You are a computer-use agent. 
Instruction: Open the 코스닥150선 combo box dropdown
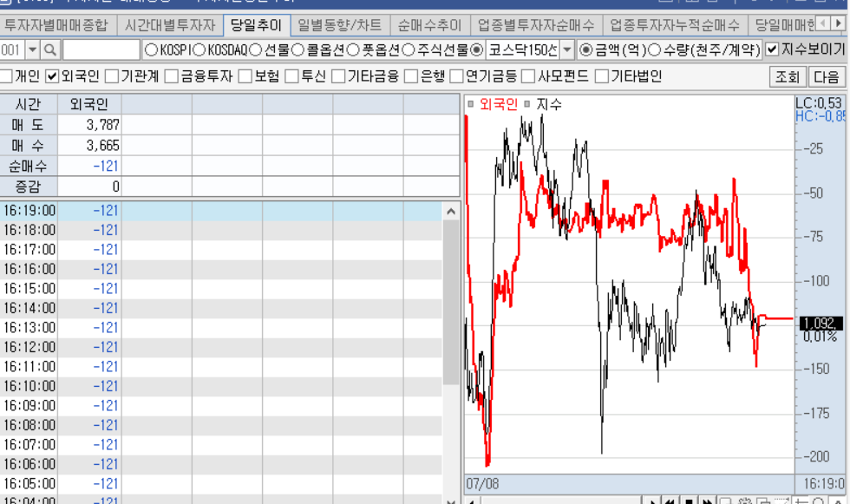[566, 50]
